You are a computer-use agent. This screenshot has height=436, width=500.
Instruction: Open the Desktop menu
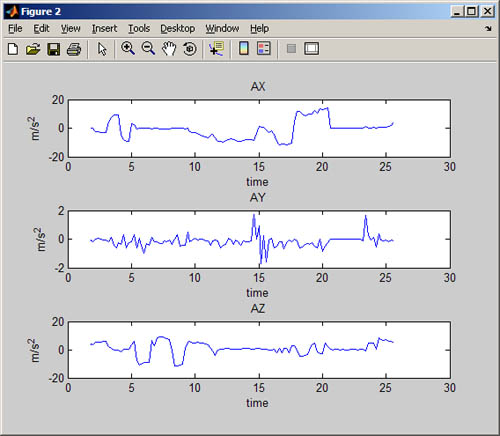pyautogui.click(x=178, y=29)
